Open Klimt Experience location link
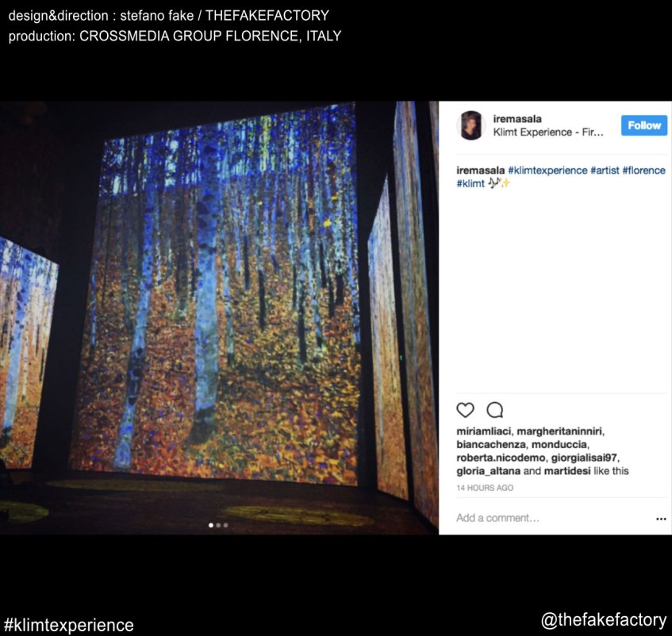This screenshot has width=672, height=636. pos(548,132)
